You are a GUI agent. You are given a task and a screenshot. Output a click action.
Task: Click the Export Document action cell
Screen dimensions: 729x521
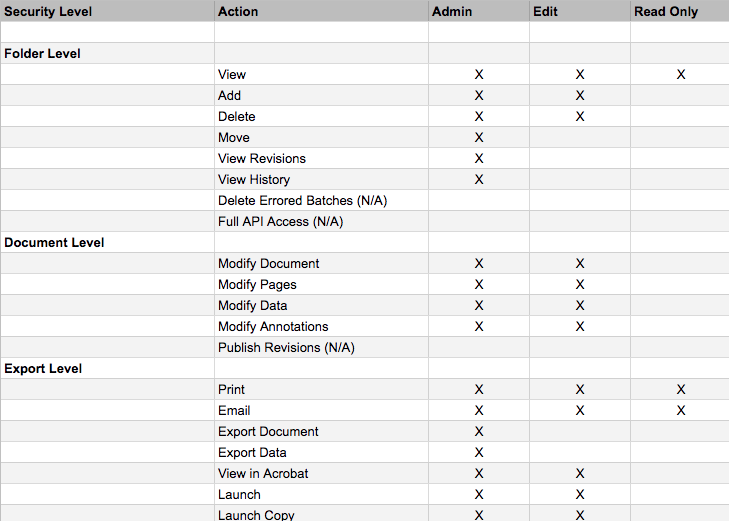[x=268, y=431]
